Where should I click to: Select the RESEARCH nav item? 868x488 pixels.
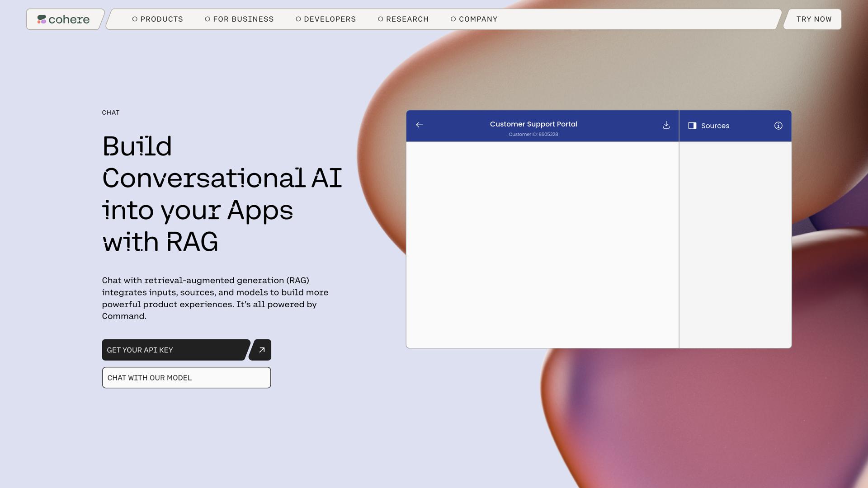(x=403, y=19)
